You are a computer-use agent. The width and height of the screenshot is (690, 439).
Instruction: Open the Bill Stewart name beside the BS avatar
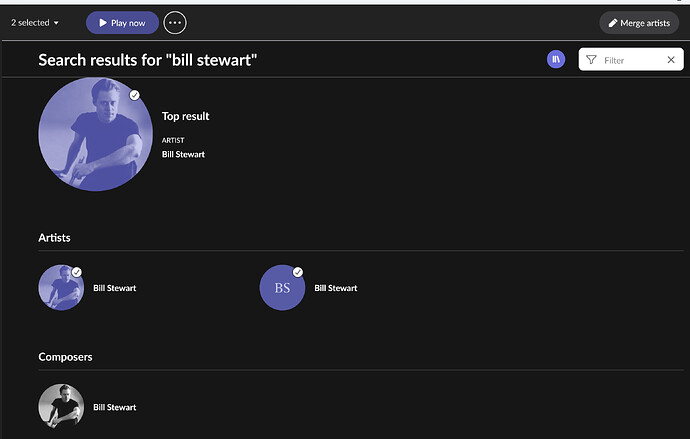[x=336, y=288]
